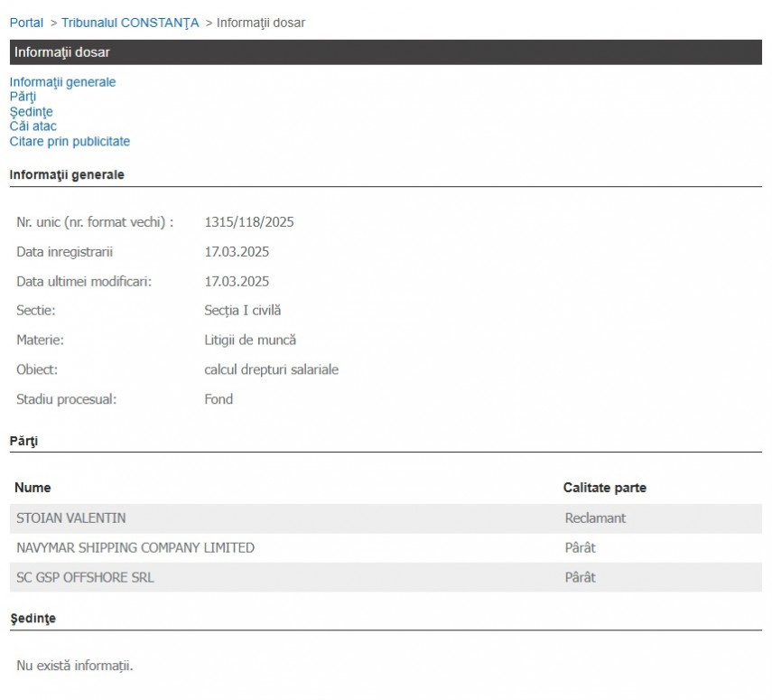This screenshot has height=700, width=772.
Task: Select the STOIAN VALENTIN row
Action: click(71, 518)
